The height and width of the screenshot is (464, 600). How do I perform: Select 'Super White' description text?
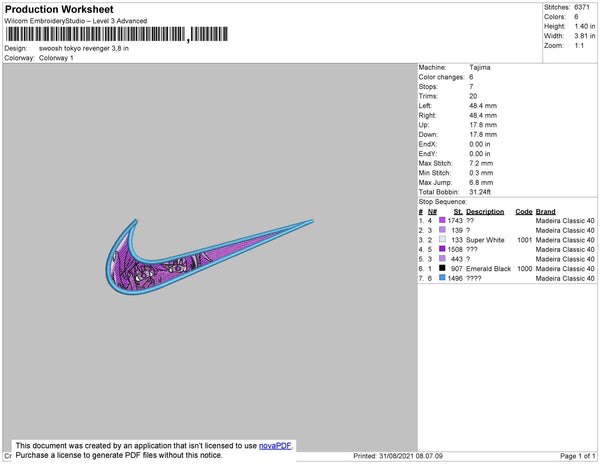tap(485, 240)
